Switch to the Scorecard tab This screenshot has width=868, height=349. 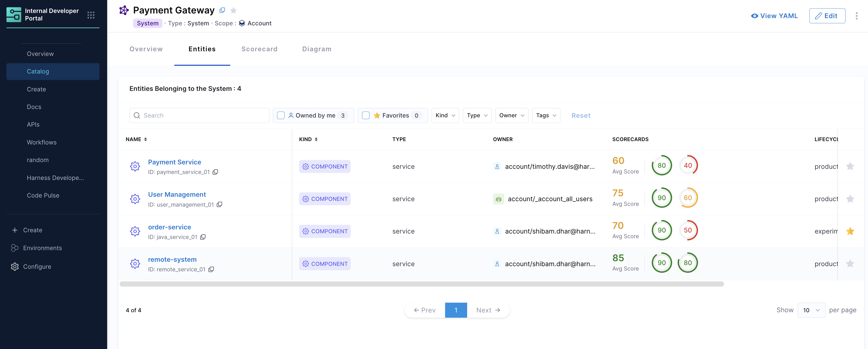(259, 49)
